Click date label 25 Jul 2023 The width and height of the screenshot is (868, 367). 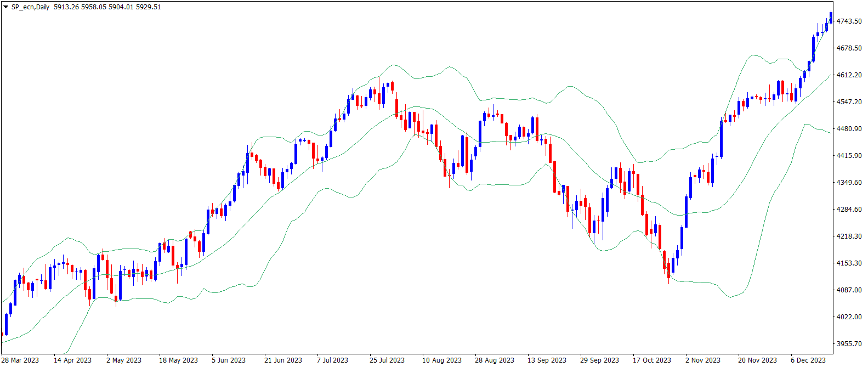387,360
